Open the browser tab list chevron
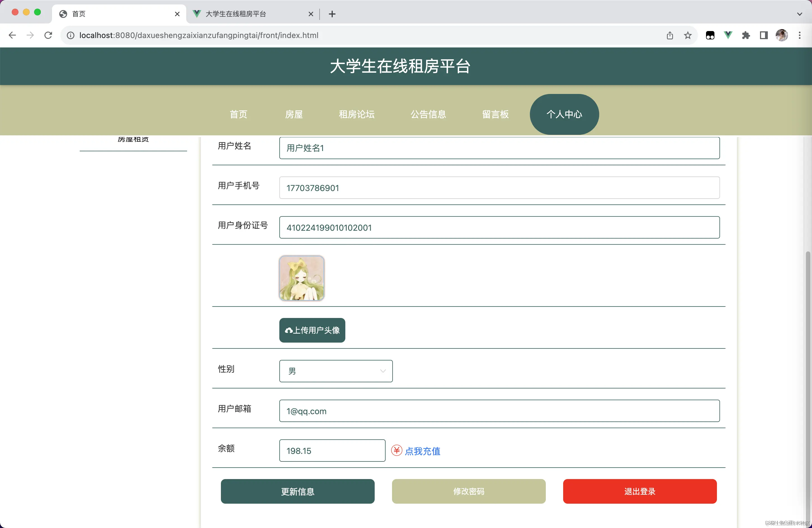 point(799,14)
